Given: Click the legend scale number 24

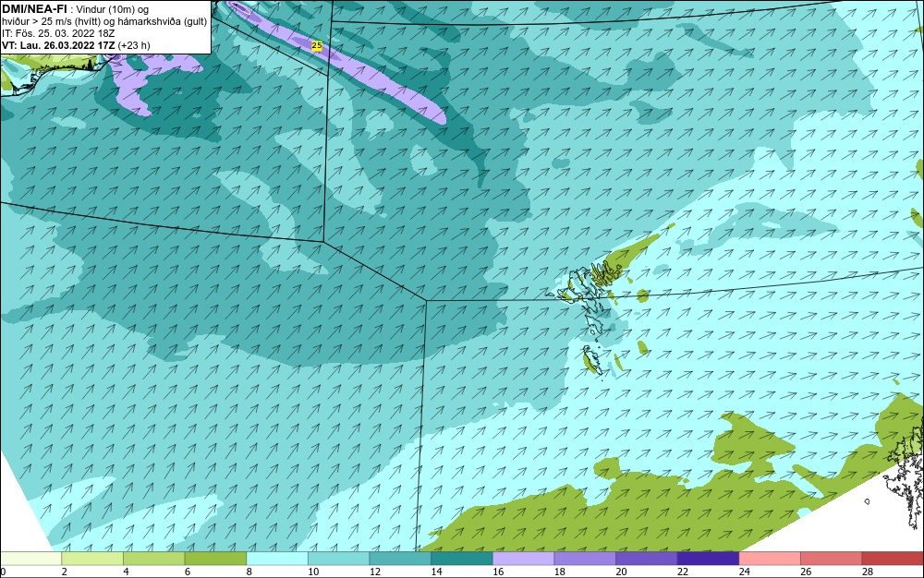Looking at the screenshot, I should click(x=744, y=572).
